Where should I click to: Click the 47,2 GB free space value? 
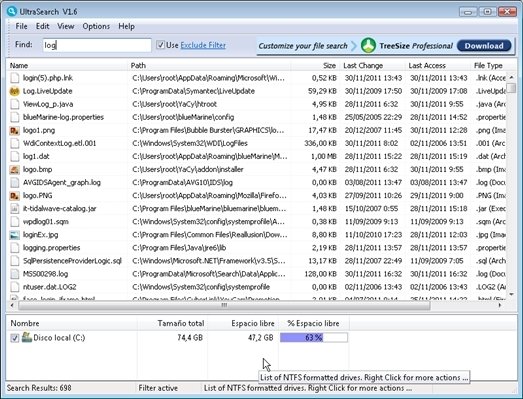[x=260, y=338]
